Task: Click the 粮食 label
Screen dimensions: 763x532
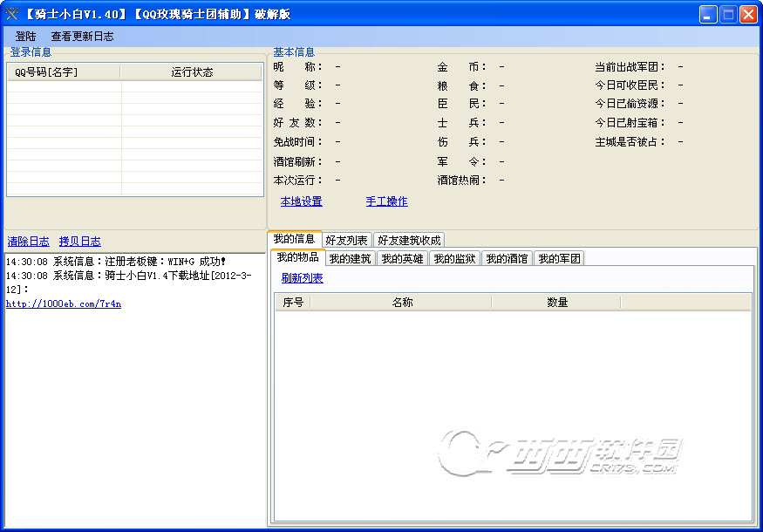Action: click(x=461, y=86)
